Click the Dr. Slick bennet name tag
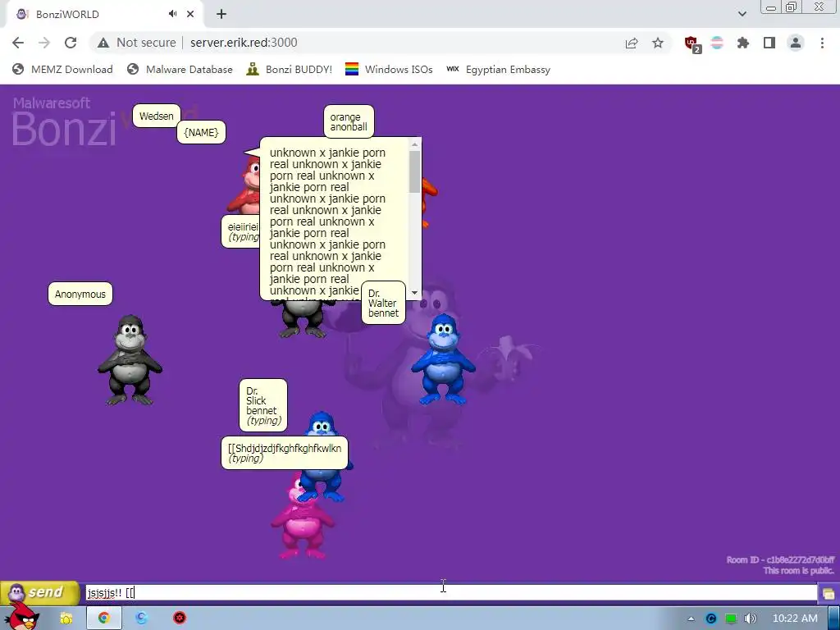The image size is (840, 630). [x=263, y=405]
